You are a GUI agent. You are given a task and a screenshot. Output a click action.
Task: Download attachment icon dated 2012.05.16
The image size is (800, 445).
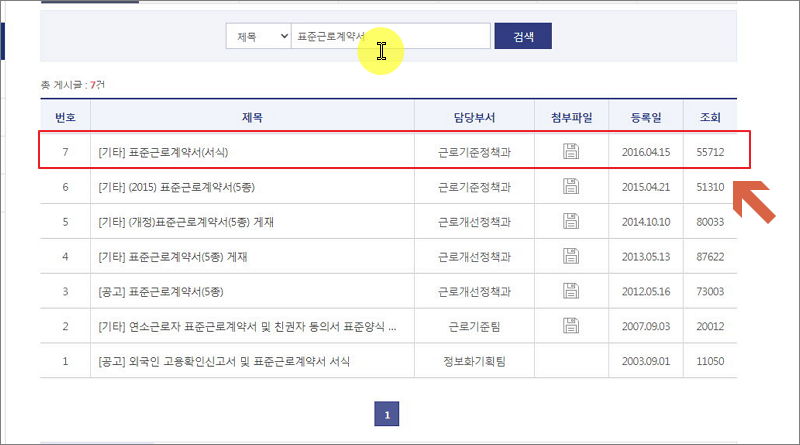[x=571, y=290]
